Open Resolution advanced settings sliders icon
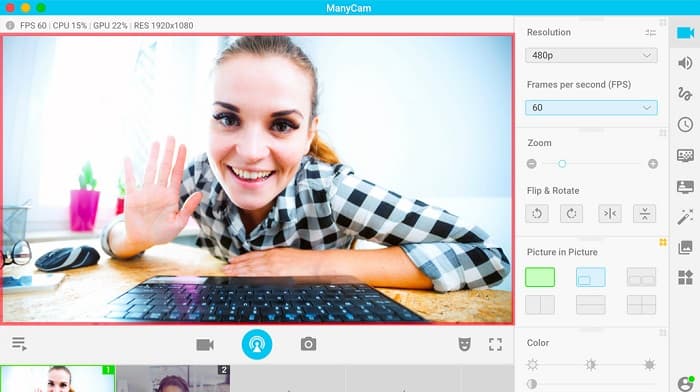700x392 pixels. [x=650, y=33]
